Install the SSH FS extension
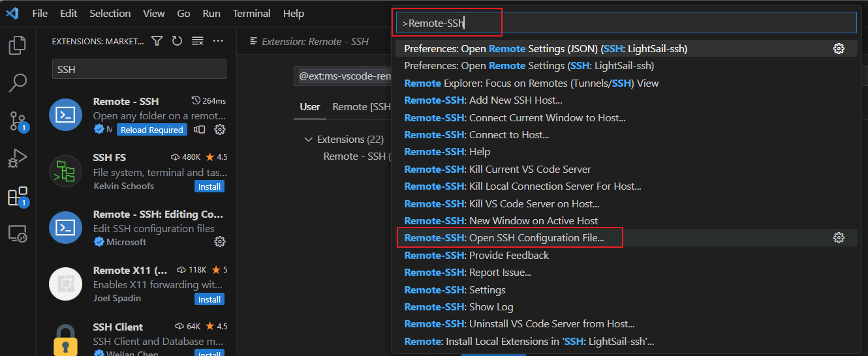868x356 pixels. coord(209,186)
